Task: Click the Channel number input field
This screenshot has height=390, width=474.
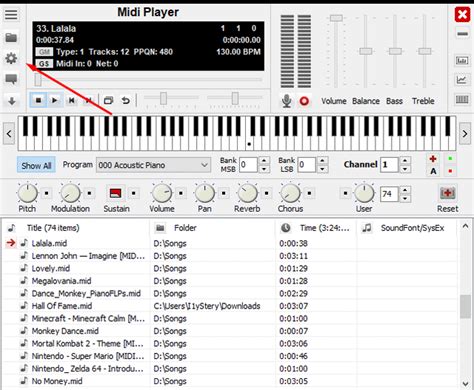Action: (389, 165)
